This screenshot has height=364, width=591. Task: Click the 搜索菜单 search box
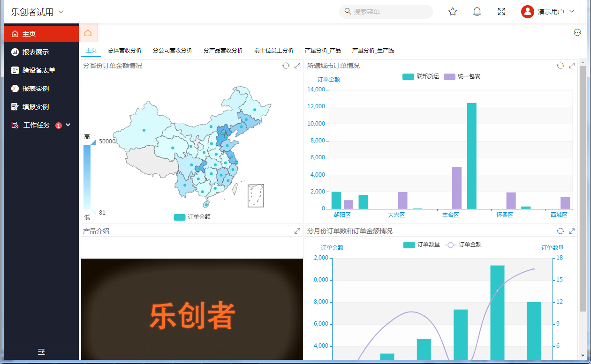pyautogui.click(x=386, y=12)
